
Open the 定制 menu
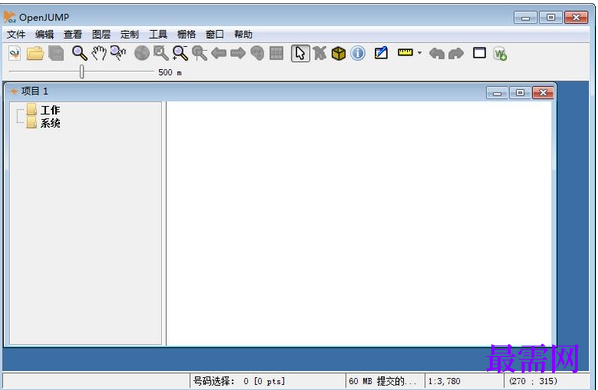coord(129,35)
